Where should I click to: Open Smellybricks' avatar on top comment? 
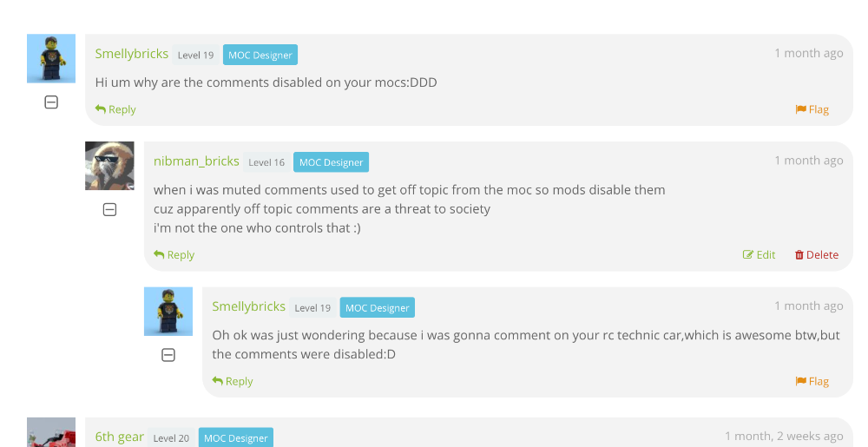51,58
